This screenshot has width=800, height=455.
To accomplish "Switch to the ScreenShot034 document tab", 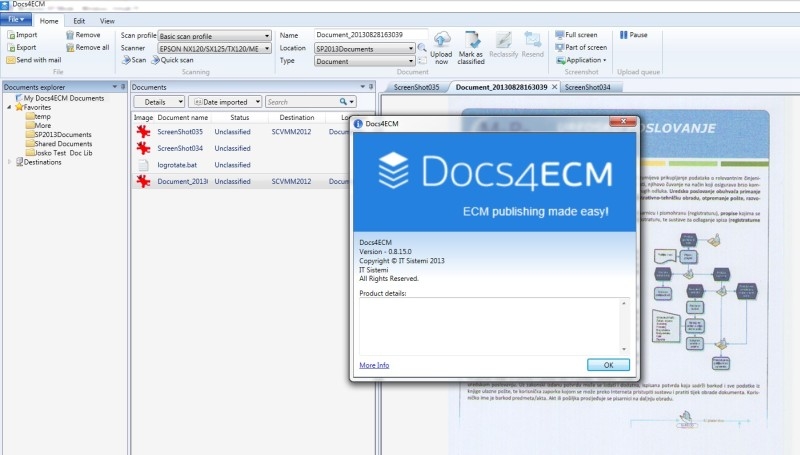I will tap(587, 87).
